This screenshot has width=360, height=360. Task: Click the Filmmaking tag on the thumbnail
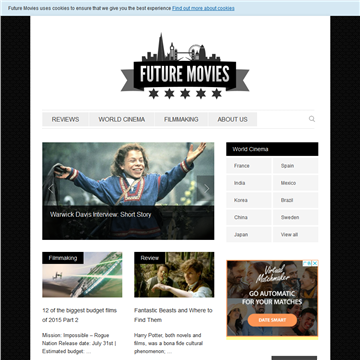coord(63,258)
